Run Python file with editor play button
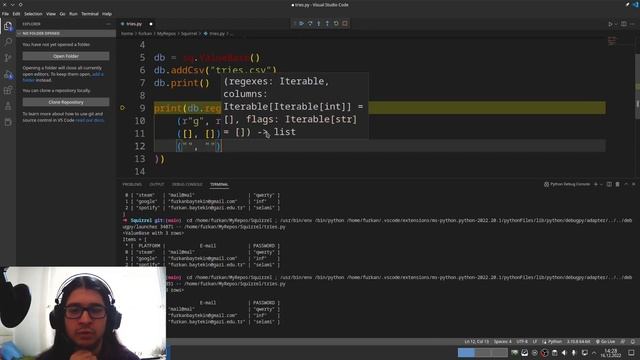Viewport: 640px width, 360px height. tap(610, 24)
